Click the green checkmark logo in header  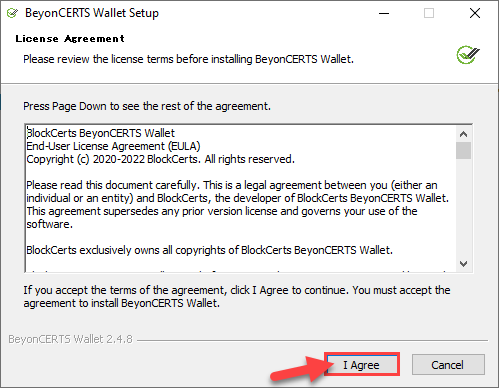pos(468,55)
